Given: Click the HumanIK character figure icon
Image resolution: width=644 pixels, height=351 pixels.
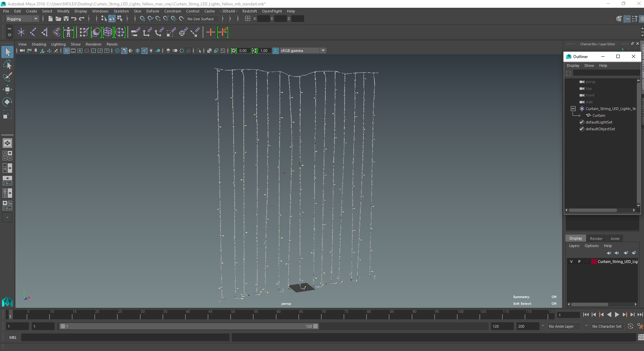Looking at the screenshot, I should coord(68,32).
